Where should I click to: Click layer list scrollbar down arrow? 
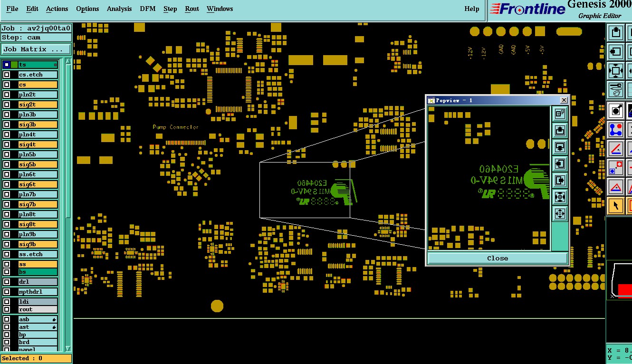point(68,348)
